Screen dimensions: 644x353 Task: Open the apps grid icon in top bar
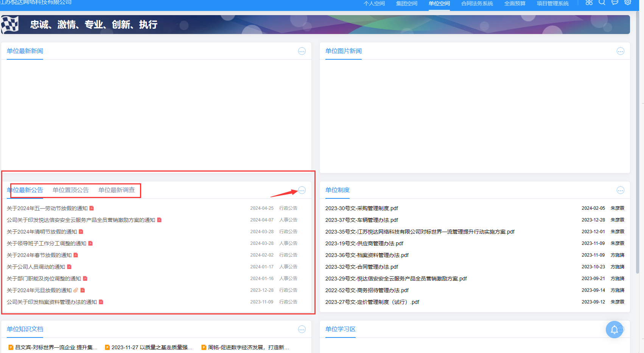coord(589,3)
